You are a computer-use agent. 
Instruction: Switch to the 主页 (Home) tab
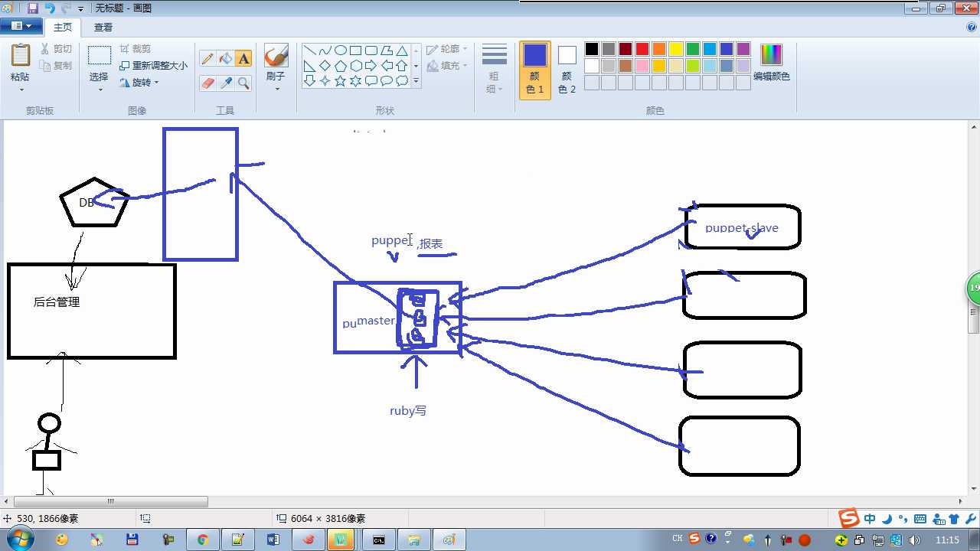(63, 27)
